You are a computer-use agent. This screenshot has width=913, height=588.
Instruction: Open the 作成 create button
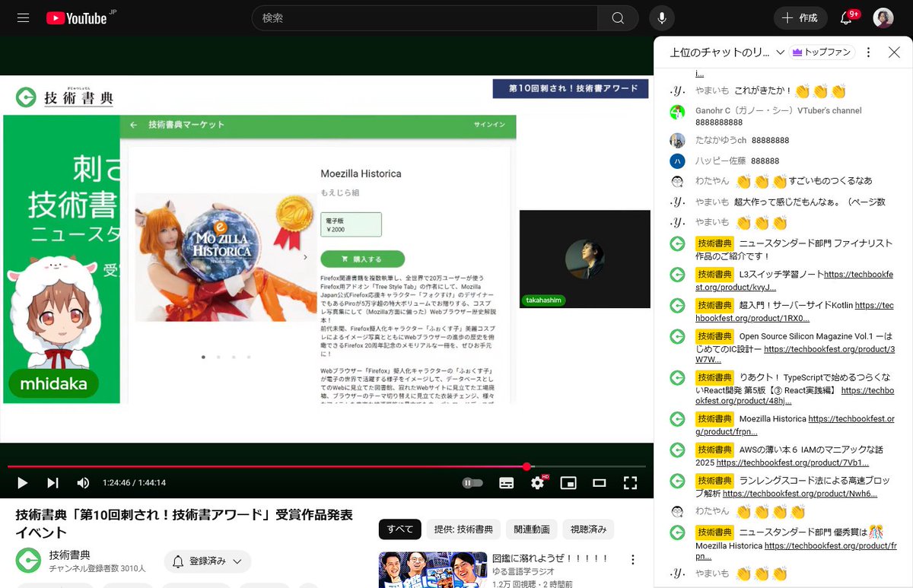[x=800, y=17]
